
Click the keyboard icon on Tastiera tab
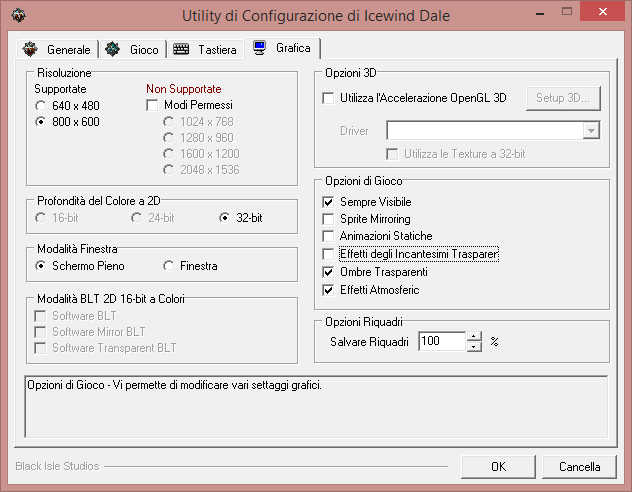(181, 49)
